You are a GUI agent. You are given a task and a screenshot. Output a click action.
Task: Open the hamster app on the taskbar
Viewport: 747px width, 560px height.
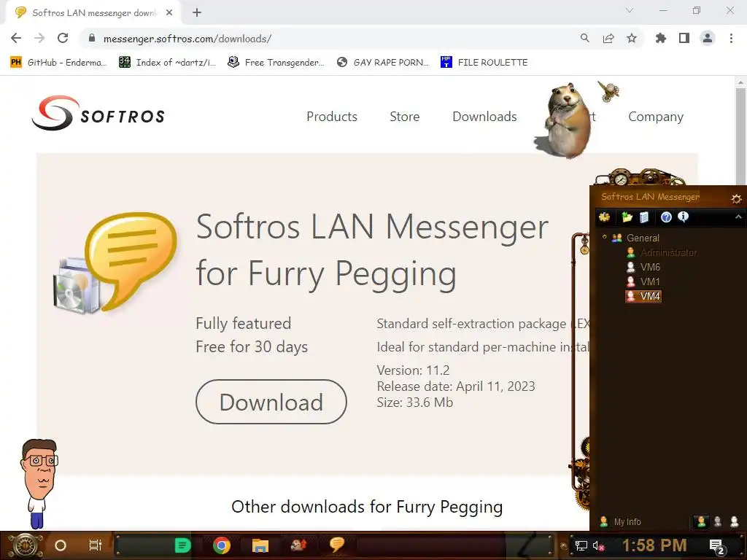tap(298, 544)
